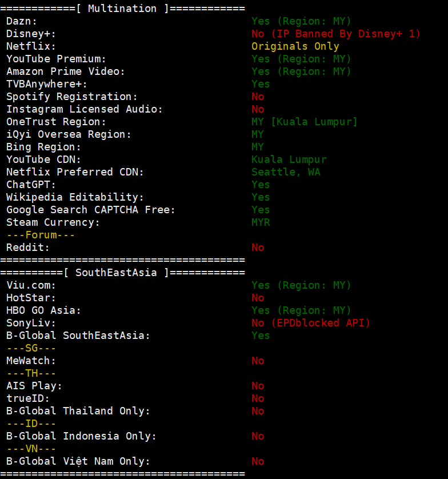The height and width of the screenshot is (479, 448).
Task: Click the 'Originals Only' Netflix result
Action: click(x=295, y=46)
